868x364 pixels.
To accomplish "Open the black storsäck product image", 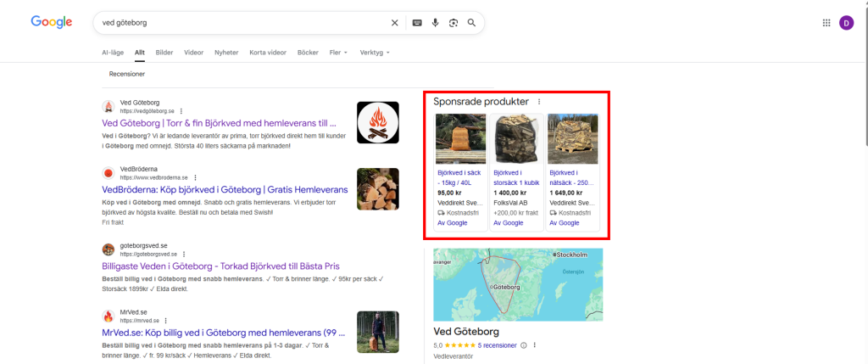I will (517, 138).
